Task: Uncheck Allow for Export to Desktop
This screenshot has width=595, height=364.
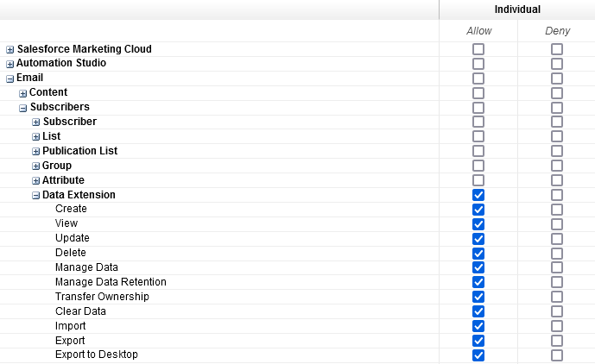Action: [478, 355]
